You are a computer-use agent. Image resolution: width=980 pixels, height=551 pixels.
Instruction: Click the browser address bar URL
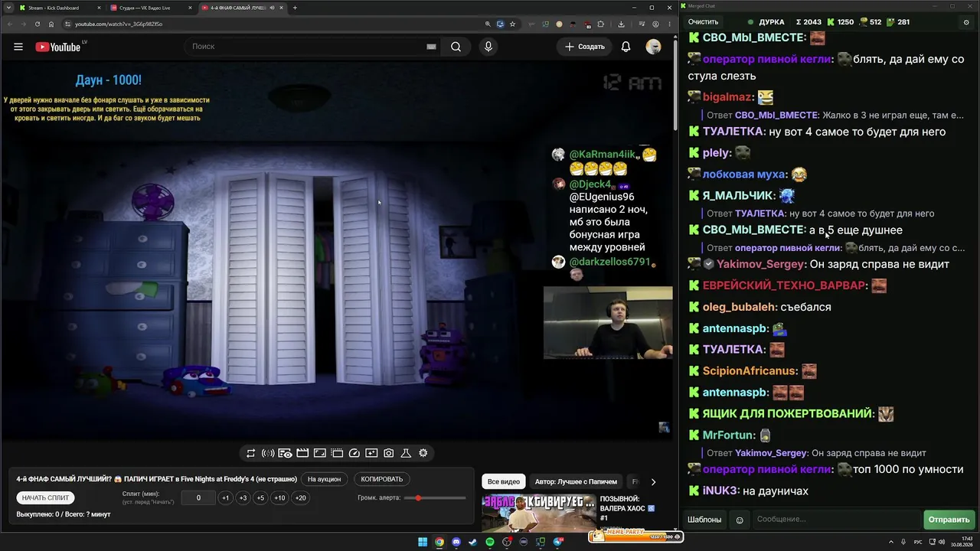click(x=119, y=24)
